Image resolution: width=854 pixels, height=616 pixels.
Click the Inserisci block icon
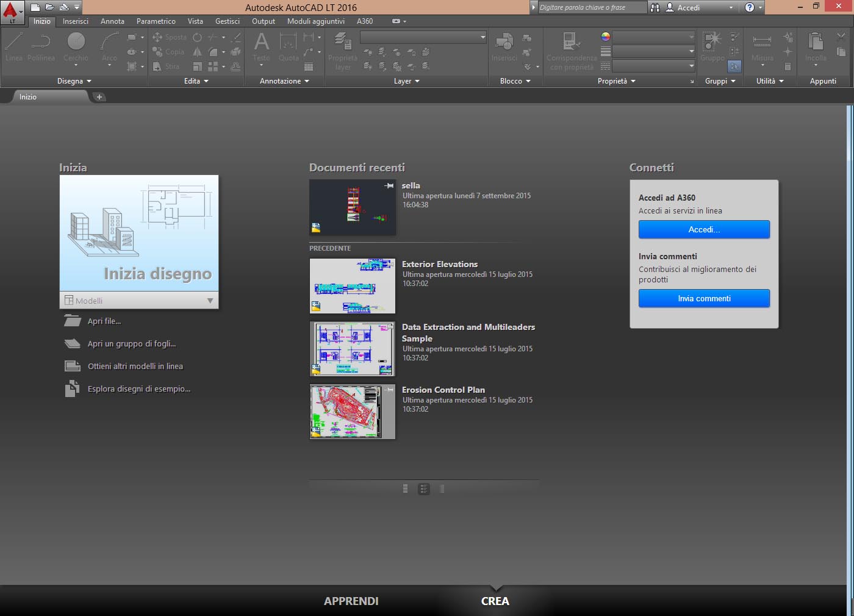point(504,48)
